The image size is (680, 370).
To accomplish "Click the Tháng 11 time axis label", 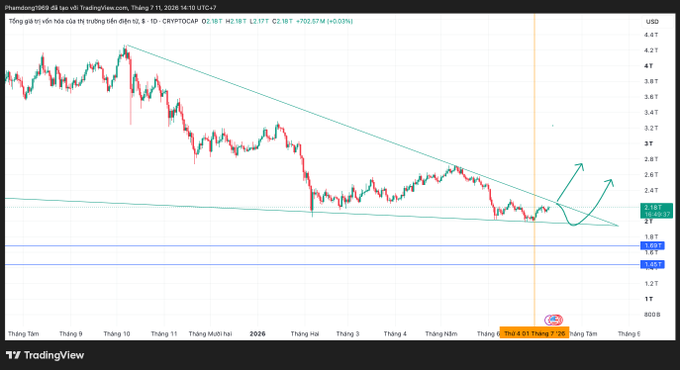I will click(164, 334).
